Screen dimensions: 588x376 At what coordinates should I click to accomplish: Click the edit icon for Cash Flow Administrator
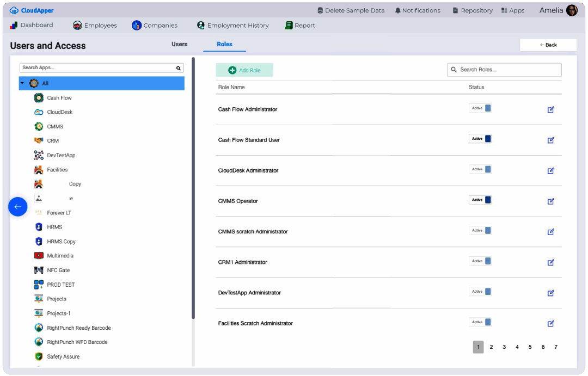click(x=550, y=109)
